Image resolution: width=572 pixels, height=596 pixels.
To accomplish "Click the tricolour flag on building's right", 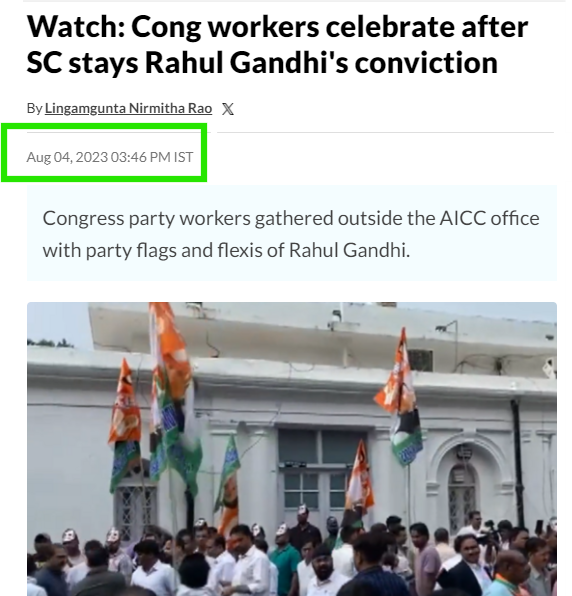I will click(x=401, y=397).
